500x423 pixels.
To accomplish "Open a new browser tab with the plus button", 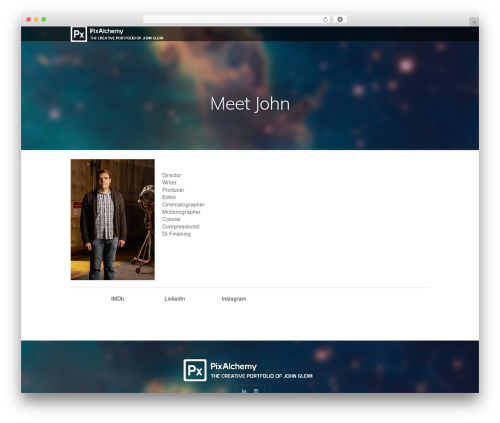I will [x=474, y=22].
